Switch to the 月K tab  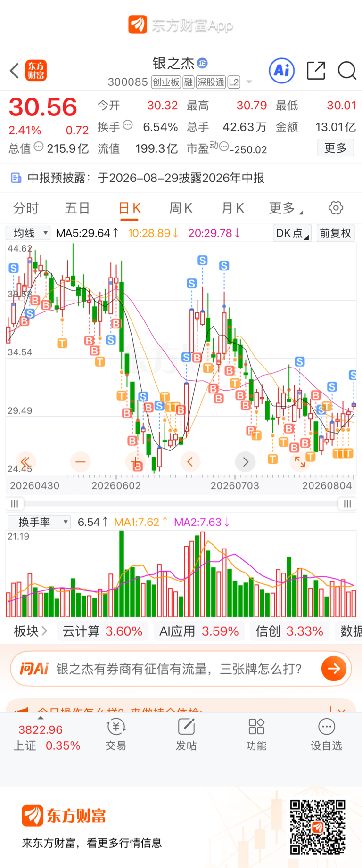pyautogui.click(x=233, y=208)
